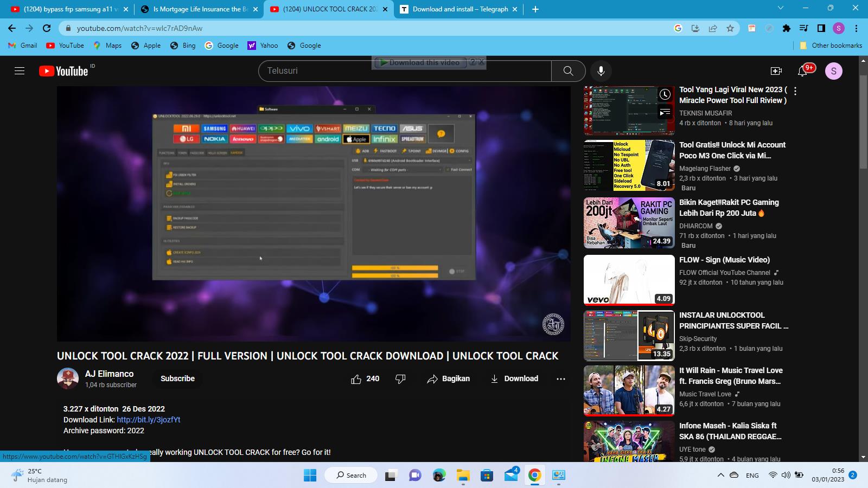Screen dimensions: 868x488
Task: Open the bit.ly download link
Action: click(148, 420)
